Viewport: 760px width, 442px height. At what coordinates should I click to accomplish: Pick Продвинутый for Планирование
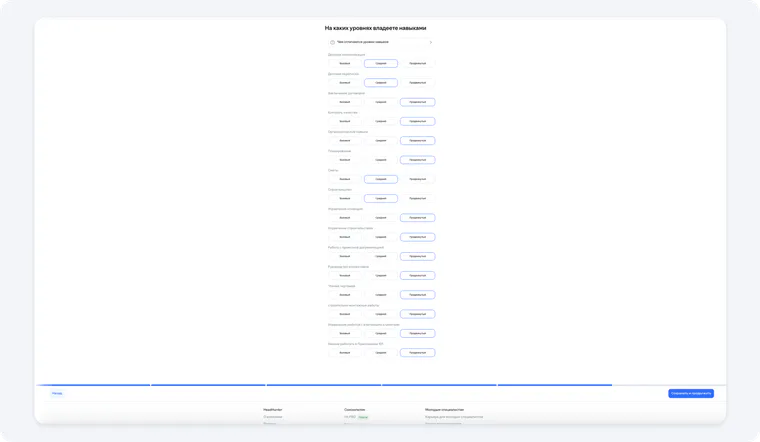point(417,160)
